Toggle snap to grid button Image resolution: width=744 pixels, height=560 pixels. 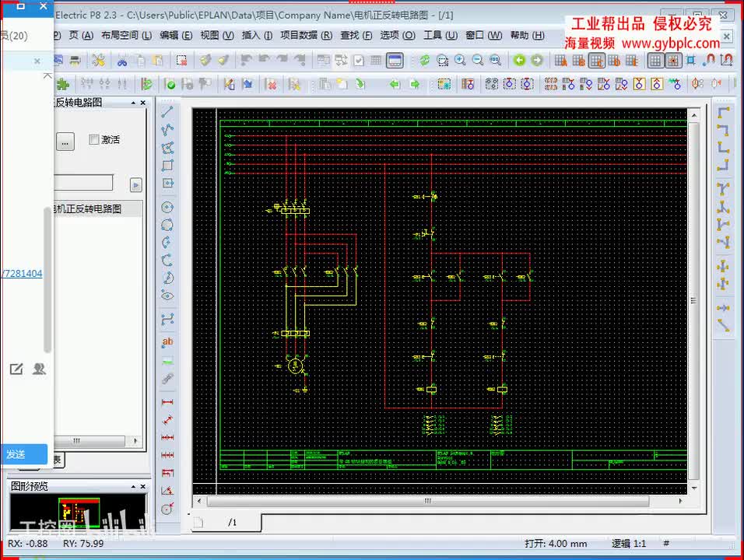673,60
